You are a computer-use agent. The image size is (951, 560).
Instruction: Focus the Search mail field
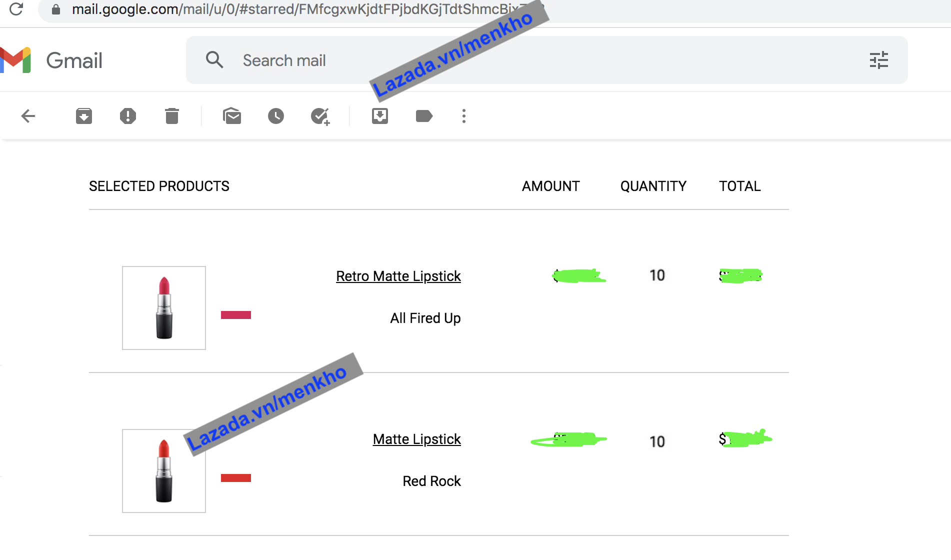pyautogui.click(x=547, y=60)
